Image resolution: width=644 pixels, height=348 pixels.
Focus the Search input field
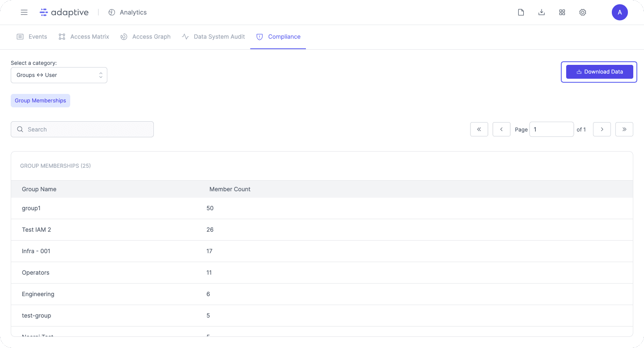(x=82, y=129)
